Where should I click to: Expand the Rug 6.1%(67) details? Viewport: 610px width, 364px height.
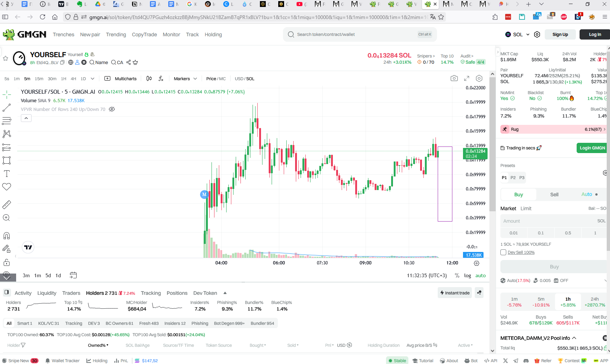(553, 129)
